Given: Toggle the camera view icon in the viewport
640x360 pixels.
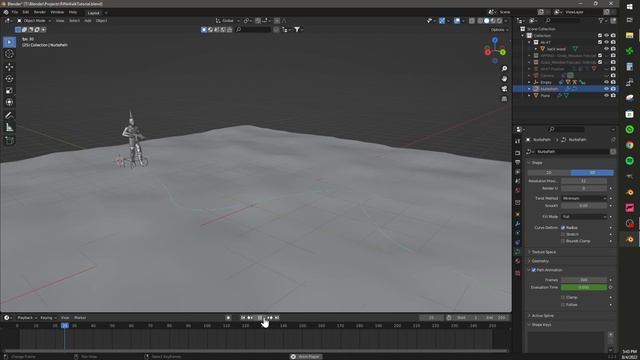Looking at the screenshot, I should (x=504, y=89).
